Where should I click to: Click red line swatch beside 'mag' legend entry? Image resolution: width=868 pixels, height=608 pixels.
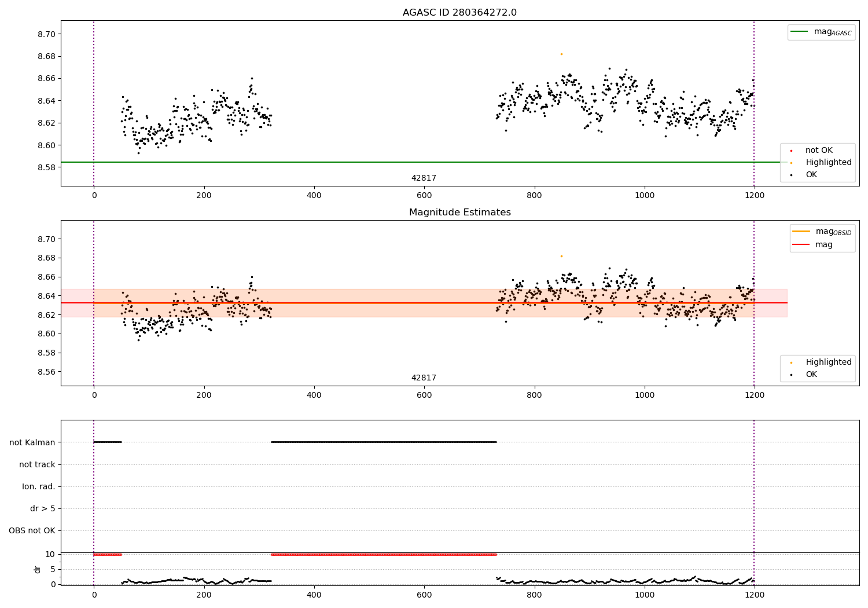pos(801,245)
